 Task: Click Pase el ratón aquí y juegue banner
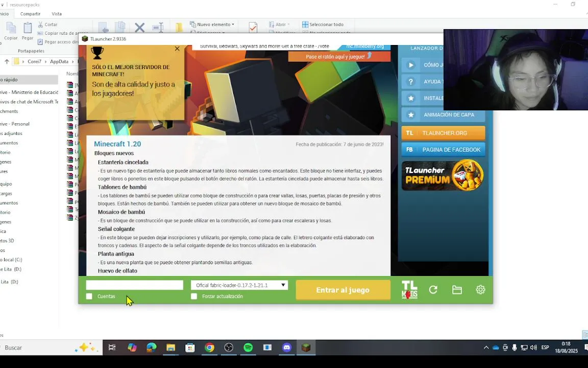pyautogui.click(x=339, y=57)
